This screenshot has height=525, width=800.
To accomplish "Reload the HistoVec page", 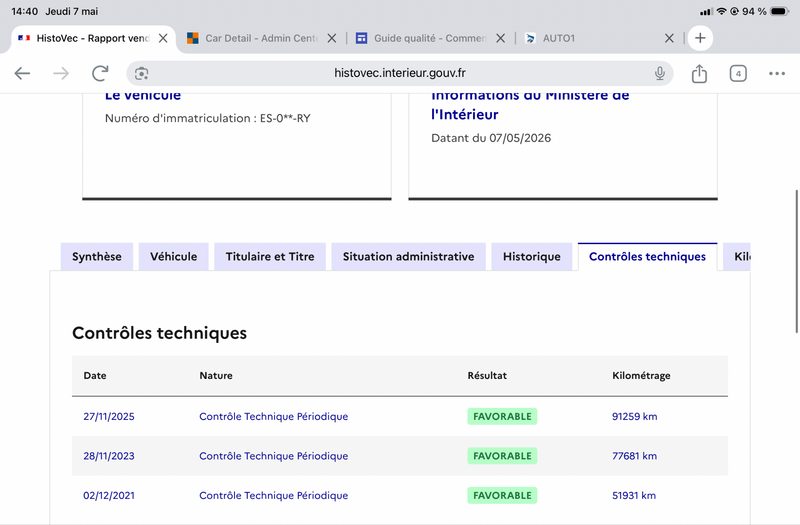I will coord(100,73).
